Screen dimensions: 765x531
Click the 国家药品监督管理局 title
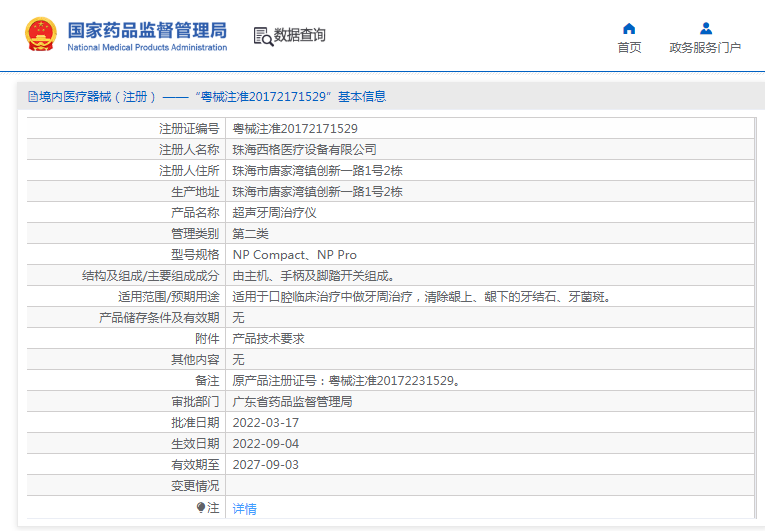point(147,30)
